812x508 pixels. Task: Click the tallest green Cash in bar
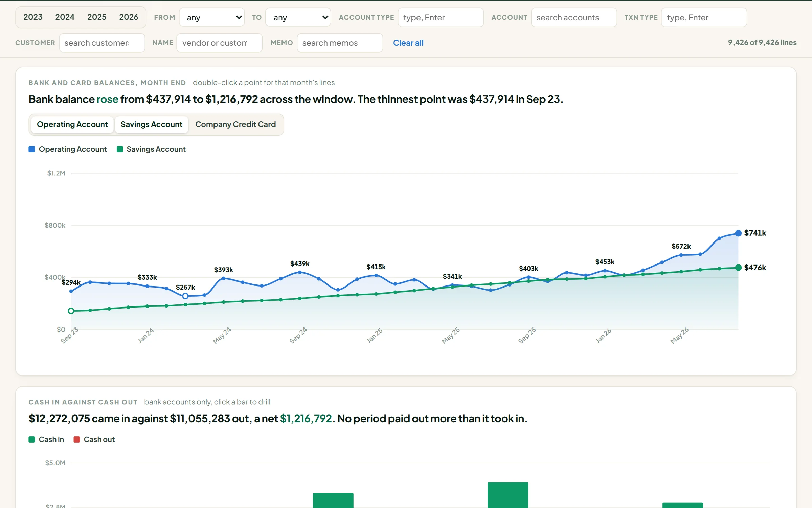[508, 495]
